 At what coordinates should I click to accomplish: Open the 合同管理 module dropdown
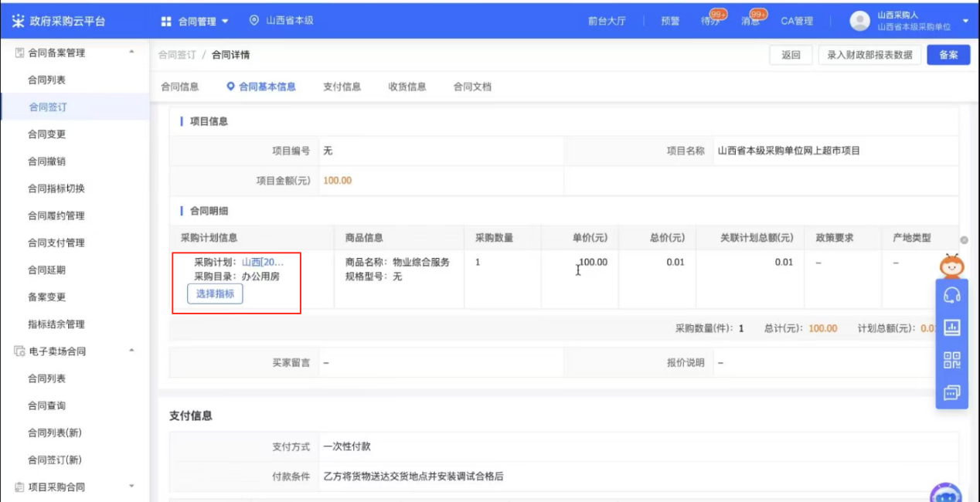point(195,21)
